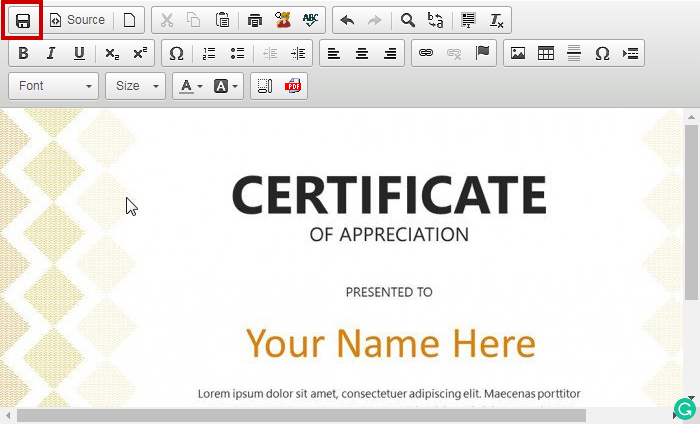Click the Print icon
This screenshot has width=700, height=424.
pyautogui.click(x=255, y=20)
